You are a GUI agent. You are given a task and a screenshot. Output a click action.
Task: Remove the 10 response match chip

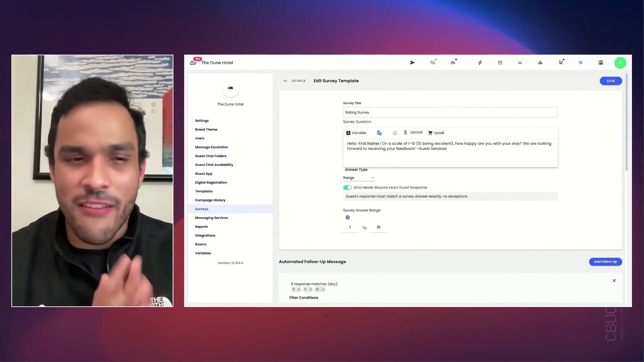coord(323,290)
